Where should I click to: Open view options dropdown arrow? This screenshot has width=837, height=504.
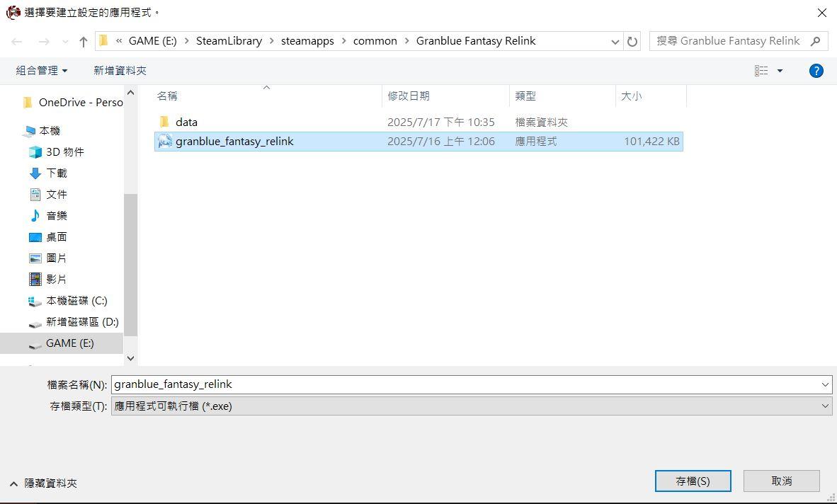coord(780,70)
